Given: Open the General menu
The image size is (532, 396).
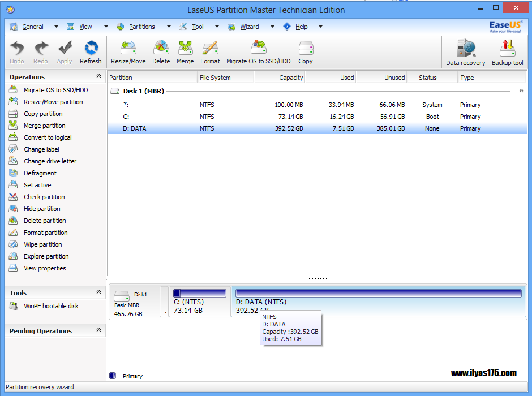Looking at the screenshot, I should point(33,27).
